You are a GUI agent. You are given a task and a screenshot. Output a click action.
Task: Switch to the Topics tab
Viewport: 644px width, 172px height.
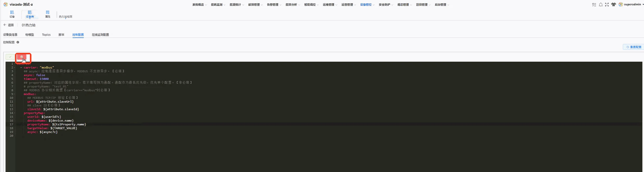click(46, 35)
